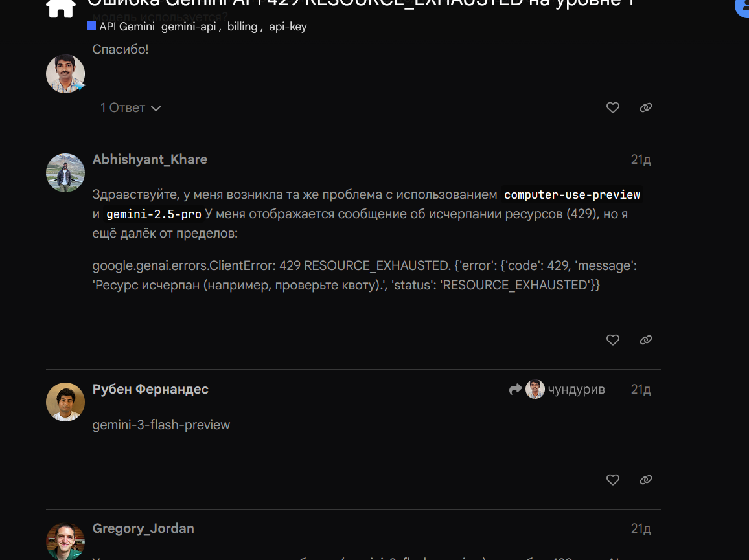Like Abhishyant_Khare's post with the heart icon
749x560 pixels.
click(612, 340)
